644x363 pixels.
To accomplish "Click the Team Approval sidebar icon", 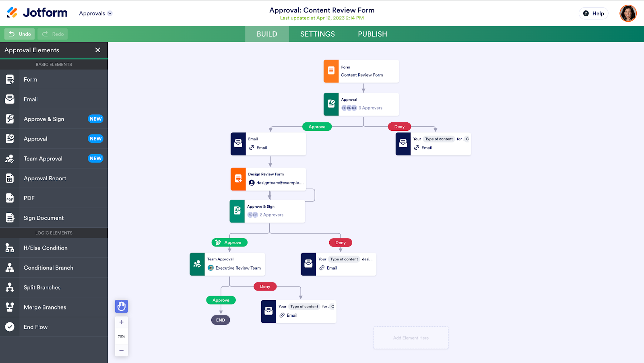I will pos(10,159).
